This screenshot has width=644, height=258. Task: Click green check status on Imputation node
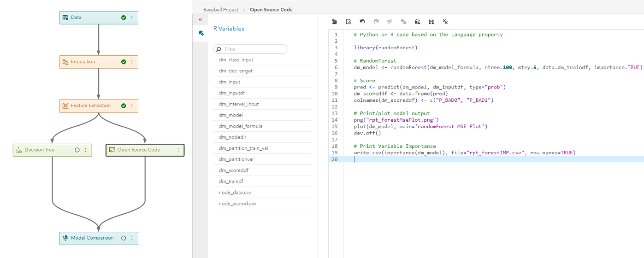[x=124, y=62]
